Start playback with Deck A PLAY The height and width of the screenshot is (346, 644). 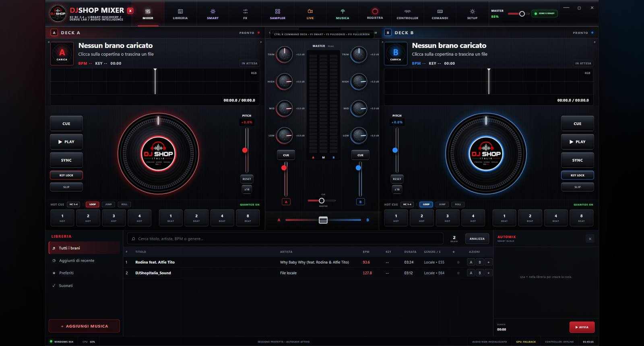coord(66,142)
